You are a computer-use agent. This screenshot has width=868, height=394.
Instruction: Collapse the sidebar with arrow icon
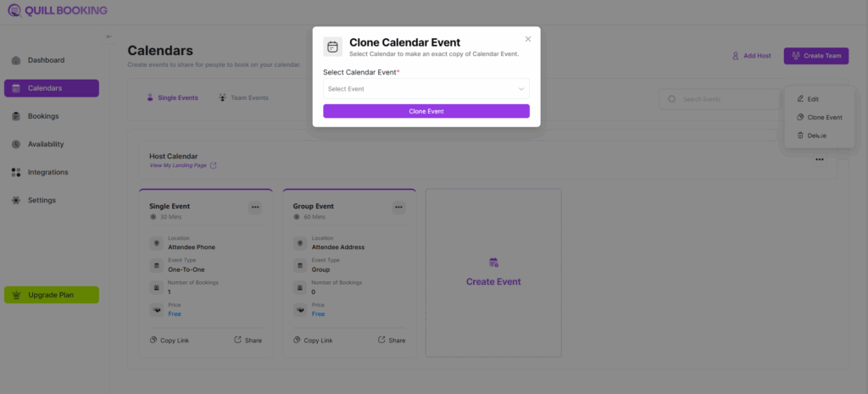point(109,36)
